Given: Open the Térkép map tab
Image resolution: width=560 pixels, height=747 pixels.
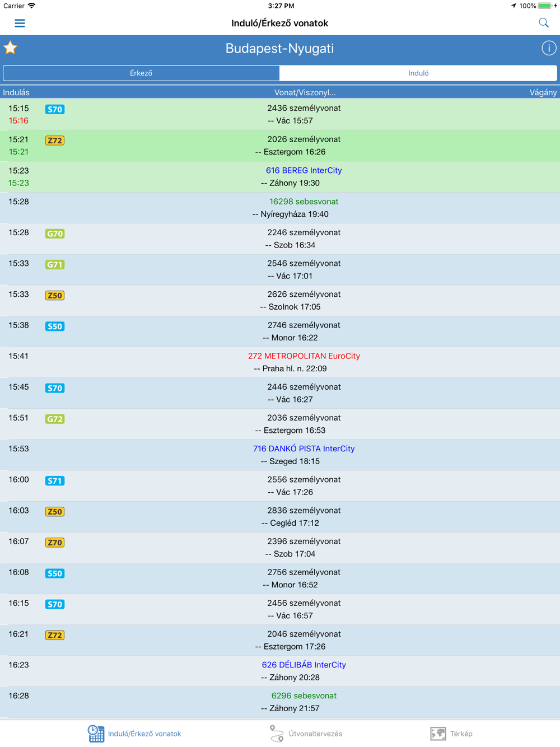Looking at the screenshot, I should pos(451,733).
